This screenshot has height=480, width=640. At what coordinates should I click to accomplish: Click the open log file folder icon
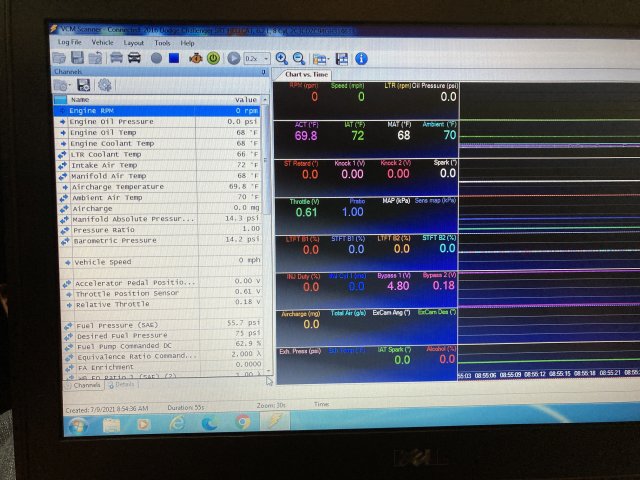pyautogui.click(x=60, y=59)
